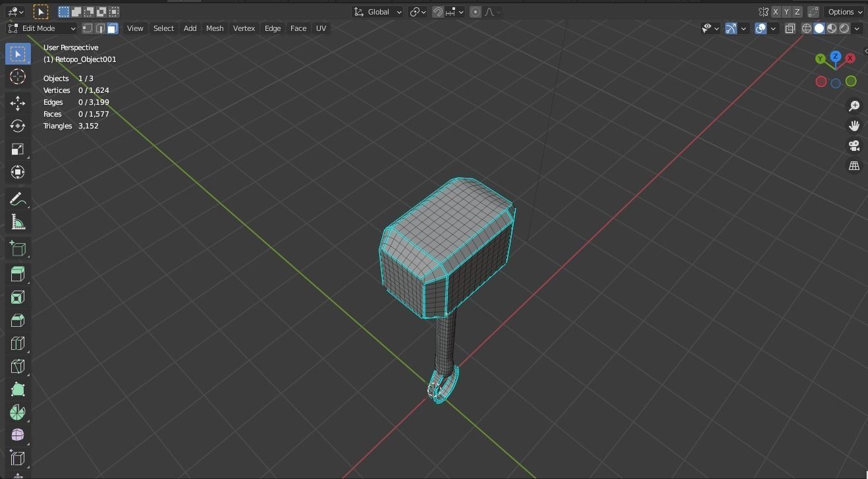Open the Select menu

(163, 28)
